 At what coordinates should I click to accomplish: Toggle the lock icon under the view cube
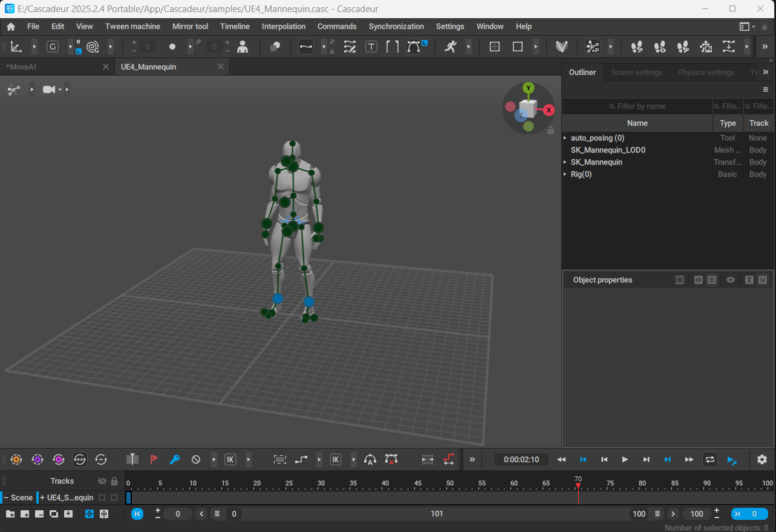[x=550, y=130]
